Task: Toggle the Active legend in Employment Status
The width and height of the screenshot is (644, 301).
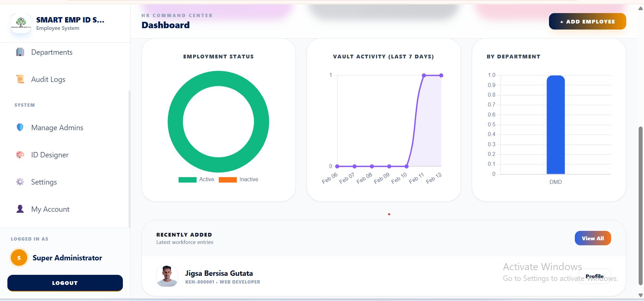Action: (196, 180)
